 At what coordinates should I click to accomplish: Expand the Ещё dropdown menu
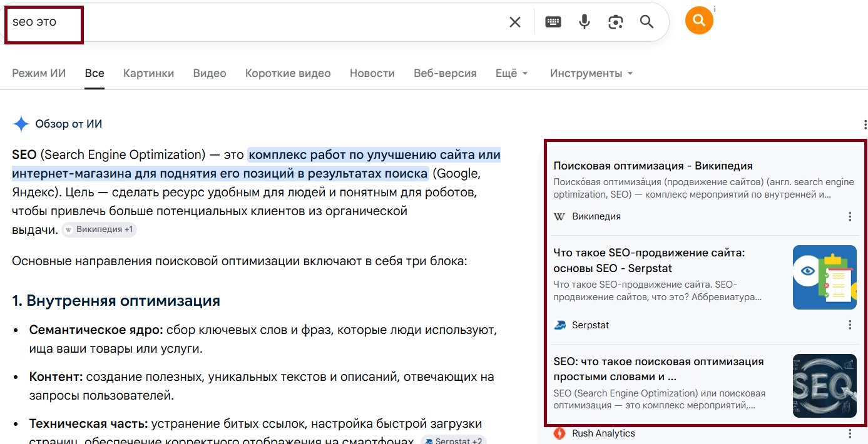pyautogui.click(x=512, y=73)
